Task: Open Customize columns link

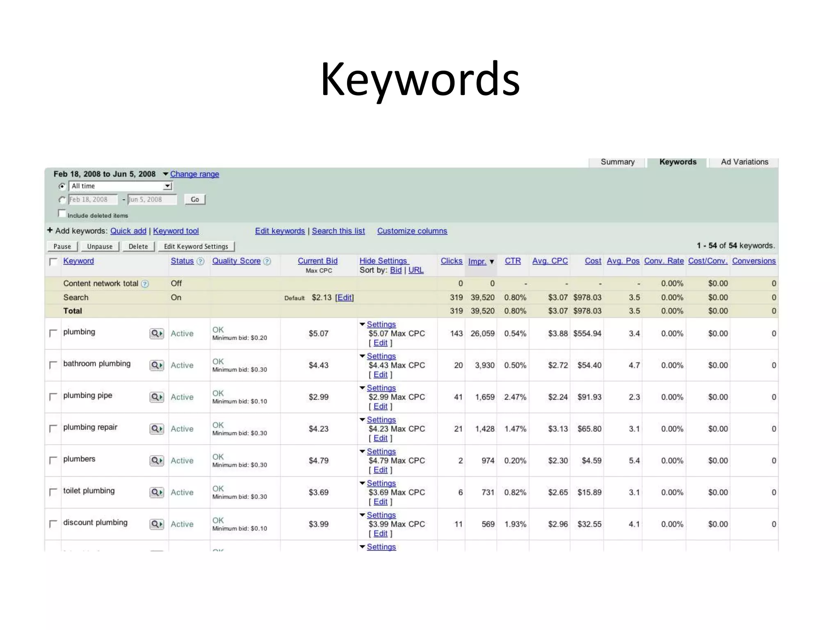Action: (412, 231)
